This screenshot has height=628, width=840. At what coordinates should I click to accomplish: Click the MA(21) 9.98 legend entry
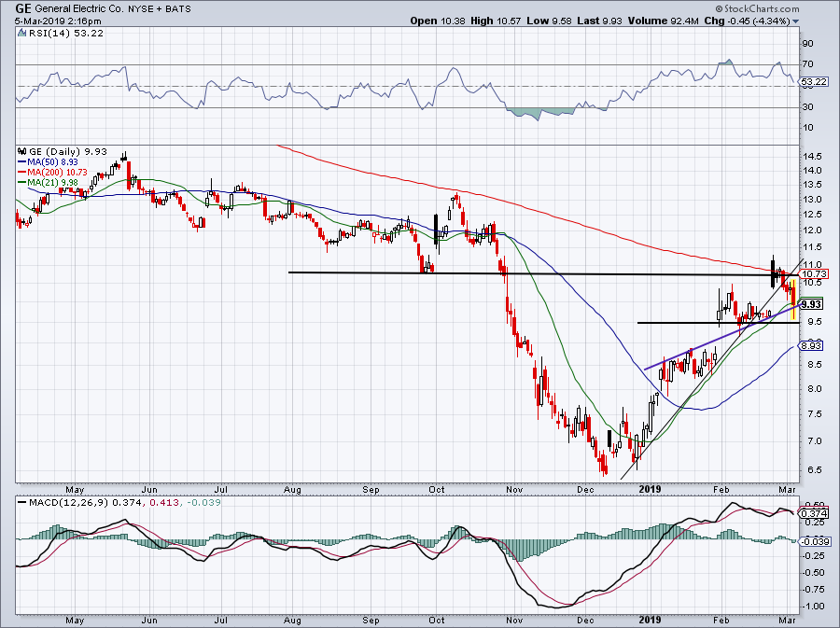49,183
